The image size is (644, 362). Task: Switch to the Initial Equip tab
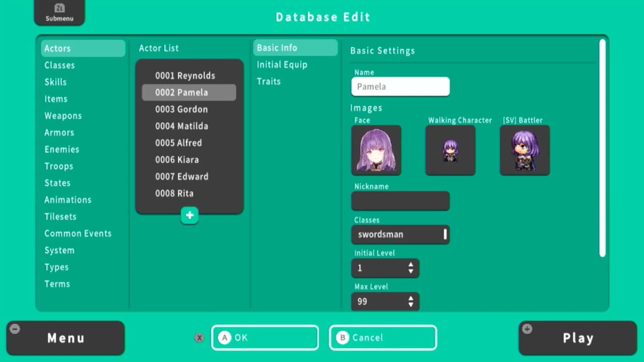pyautogui.click(x=282, y=64)
